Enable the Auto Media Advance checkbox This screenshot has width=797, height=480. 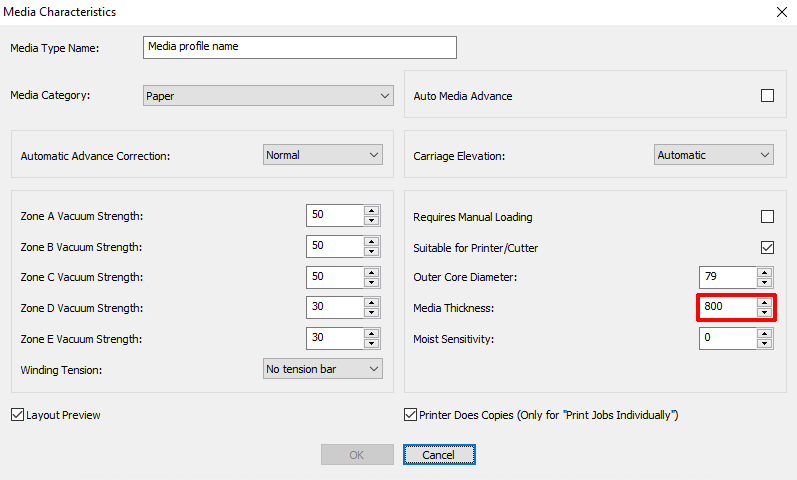768,96
